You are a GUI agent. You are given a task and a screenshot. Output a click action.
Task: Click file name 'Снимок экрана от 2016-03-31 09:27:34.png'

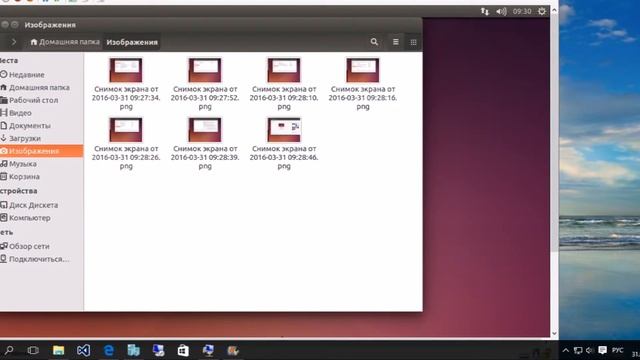[126, 98]
